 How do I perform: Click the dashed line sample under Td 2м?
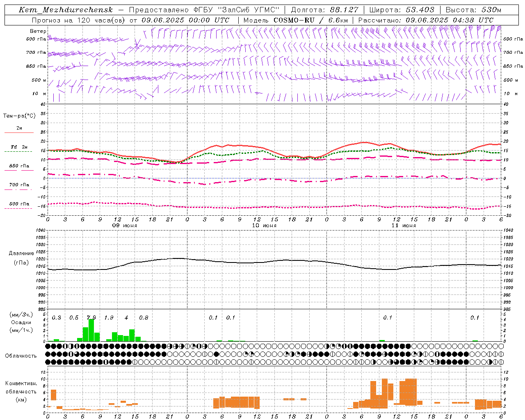coord(18,152)
